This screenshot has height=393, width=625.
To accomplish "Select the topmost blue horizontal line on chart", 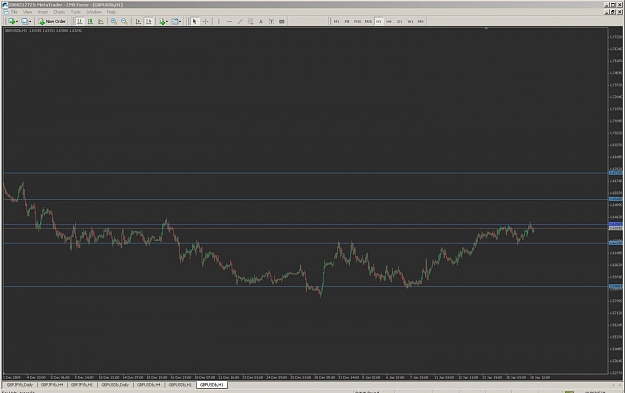I will (306, 173).
